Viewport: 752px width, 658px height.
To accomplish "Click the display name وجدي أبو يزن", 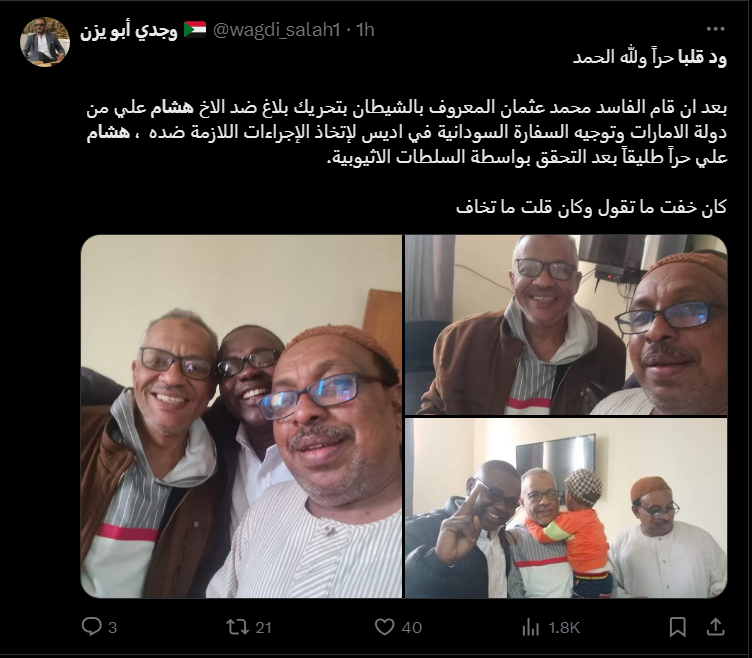I will click(129, 30).
